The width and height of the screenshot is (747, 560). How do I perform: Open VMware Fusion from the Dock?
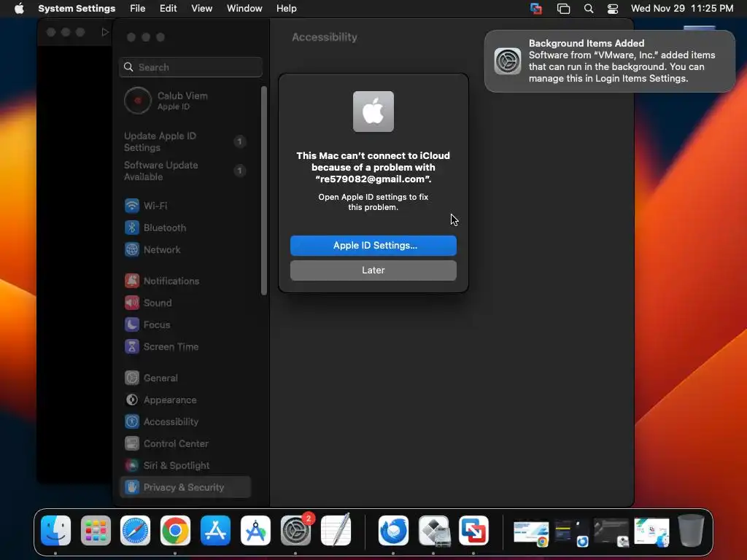click(x=473, y=531)
